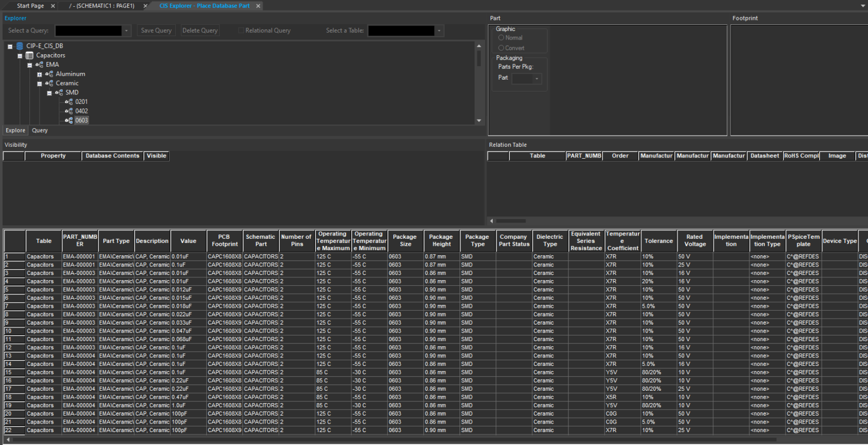Select the EMA category node icon
This screenshot has height=445, width=868.
39,64
